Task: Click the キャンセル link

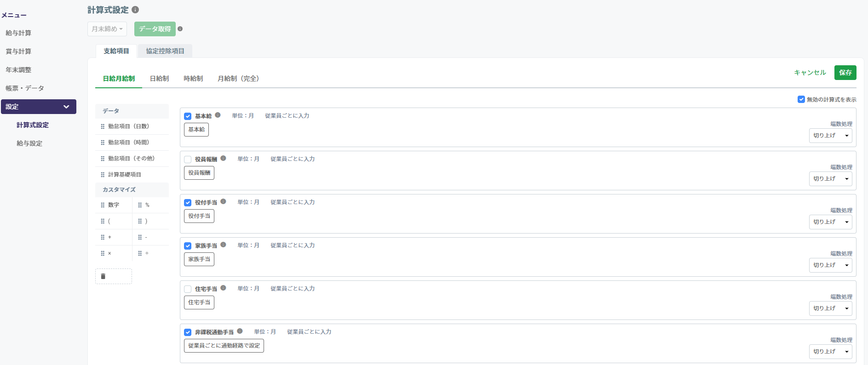Action: pyautogui.click(x=810, y=73)
